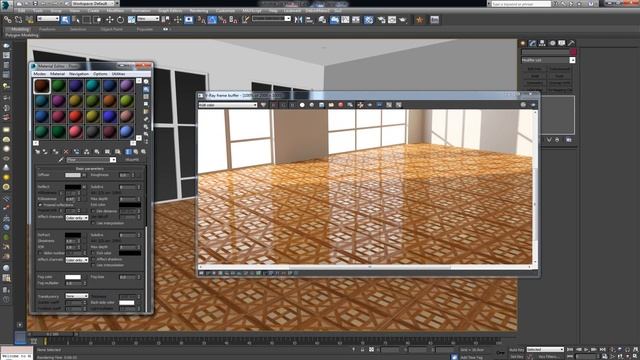Toggle the Fresnel reflections checkbox

click(x=40, y=204)
